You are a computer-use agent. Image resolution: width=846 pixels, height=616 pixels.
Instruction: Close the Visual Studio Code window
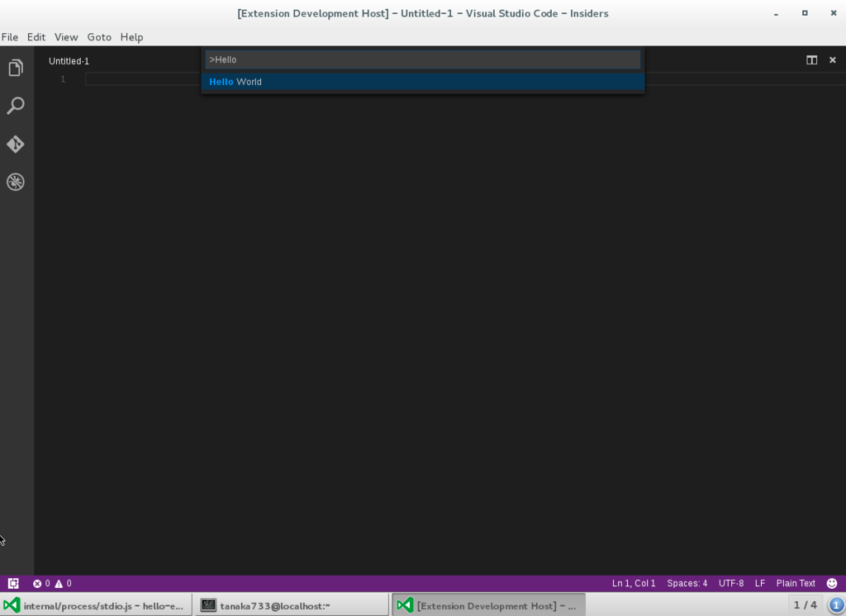pyautogui.click(x=833, y=13)
